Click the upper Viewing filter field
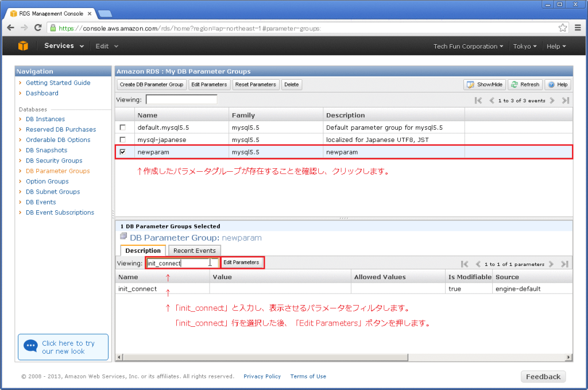The height and width of the screenshot is (390, 588). (181, 100)
